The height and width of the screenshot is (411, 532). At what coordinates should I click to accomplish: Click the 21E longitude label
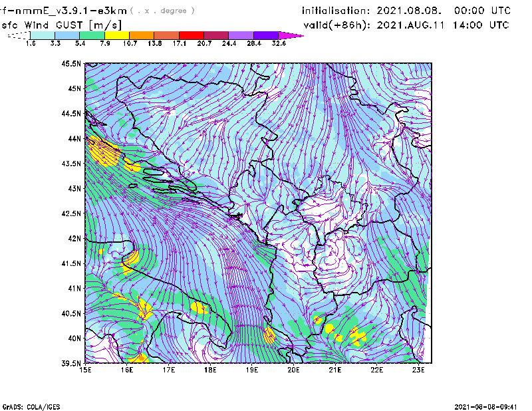click(x=335, y=370)
